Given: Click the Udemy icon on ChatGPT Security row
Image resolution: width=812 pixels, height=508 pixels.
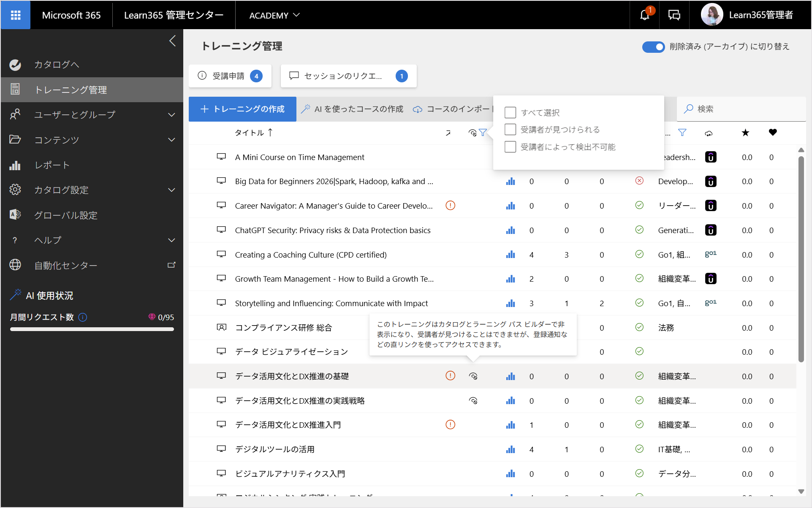Looking at the screenshot, I should (711, 230).
